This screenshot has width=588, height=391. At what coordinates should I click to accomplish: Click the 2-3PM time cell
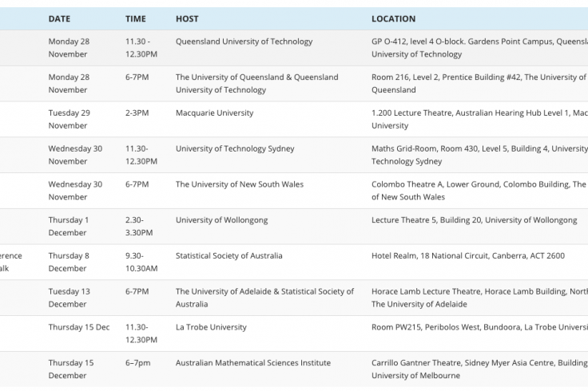pyautogui.click(x=137, y=113)
